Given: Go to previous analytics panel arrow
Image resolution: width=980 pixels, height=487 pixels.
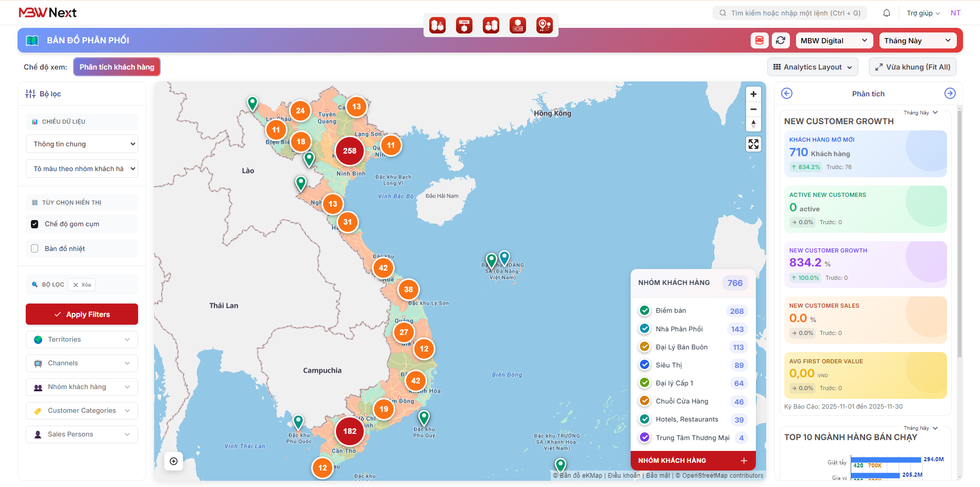Looking at the screenshot, I should [787, 93].
